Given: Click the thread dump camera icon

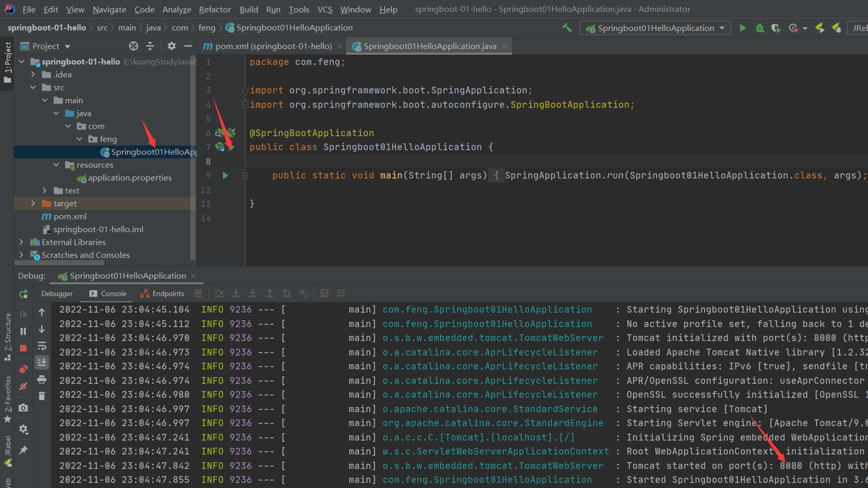Looking at the screenshot, I should [23, 408].
